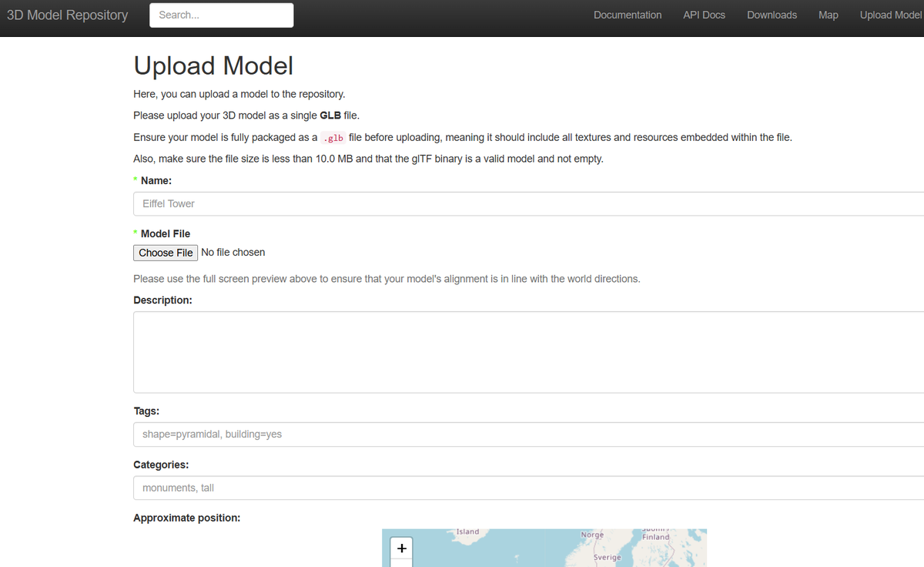This screenshot has height=567, width=924.
Task: Zoom in the map with plus icon
Action: pos(401,548)
